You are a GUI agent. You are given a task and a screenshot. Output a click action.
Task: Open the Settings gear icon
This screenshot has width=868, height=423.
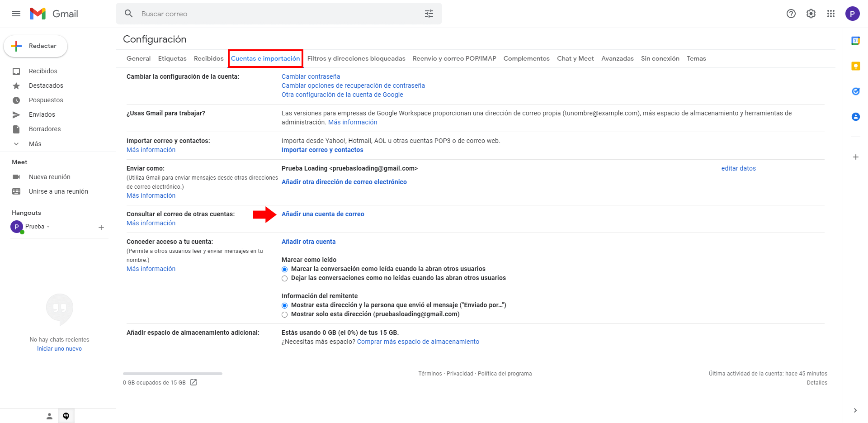tap(811, 14)
